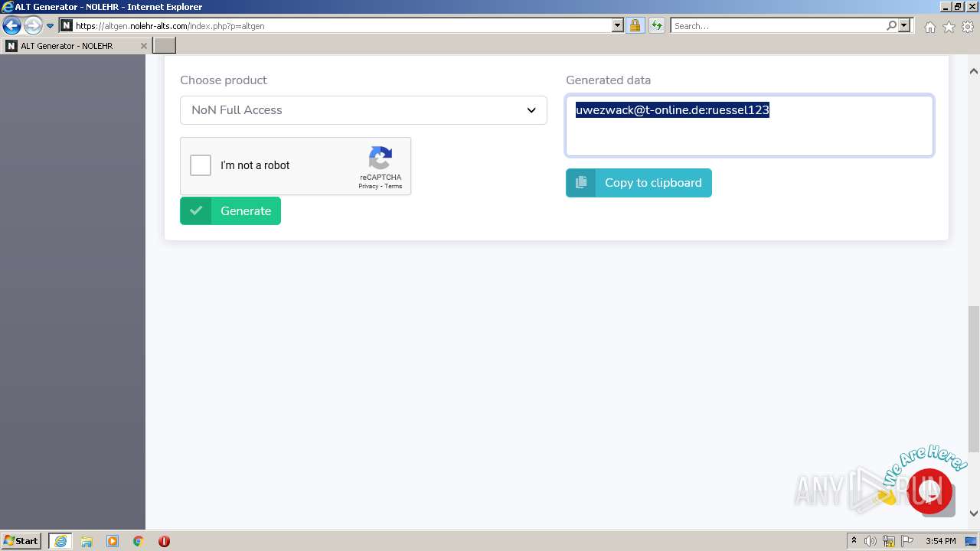The image size is (980, 551).
Task: Open the Home page icon
Action: 929,27
